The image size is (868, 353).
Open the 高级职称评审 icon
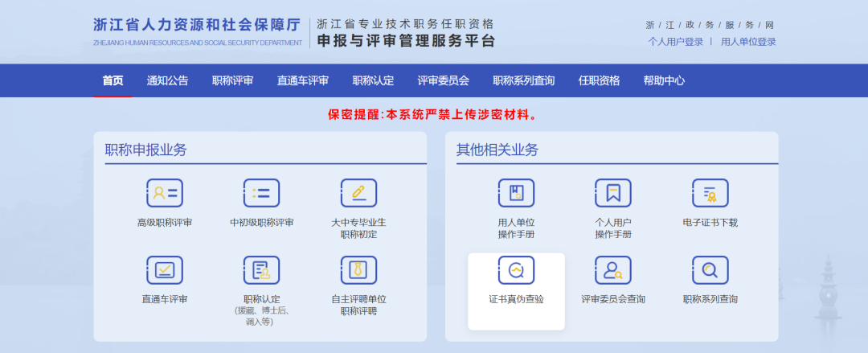click(165, 193)
